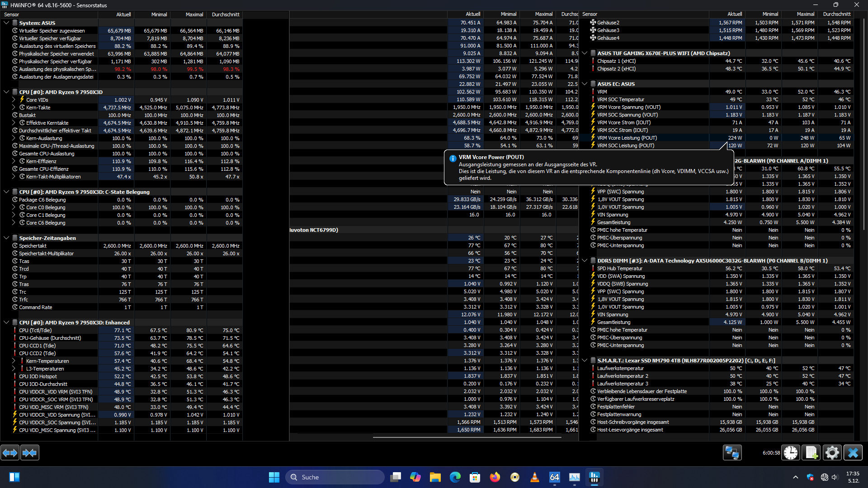
Task: Open the remote network monitoring icon
Action: click(732, 452)
